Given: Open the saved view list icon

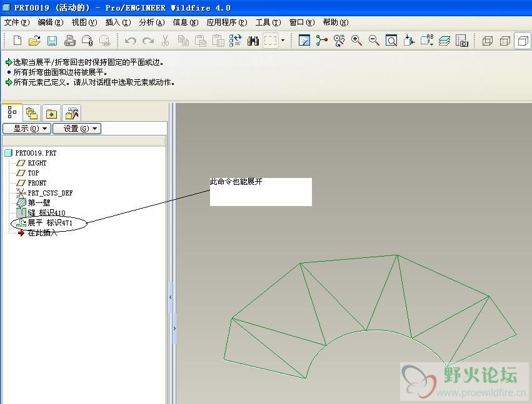Looking at the screenshot, I should coord(427,41).
